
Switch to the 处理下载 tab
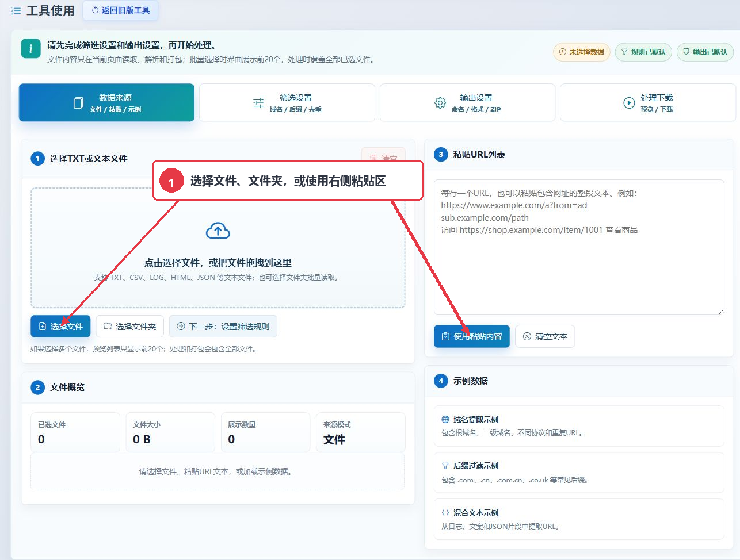(648, 102)
